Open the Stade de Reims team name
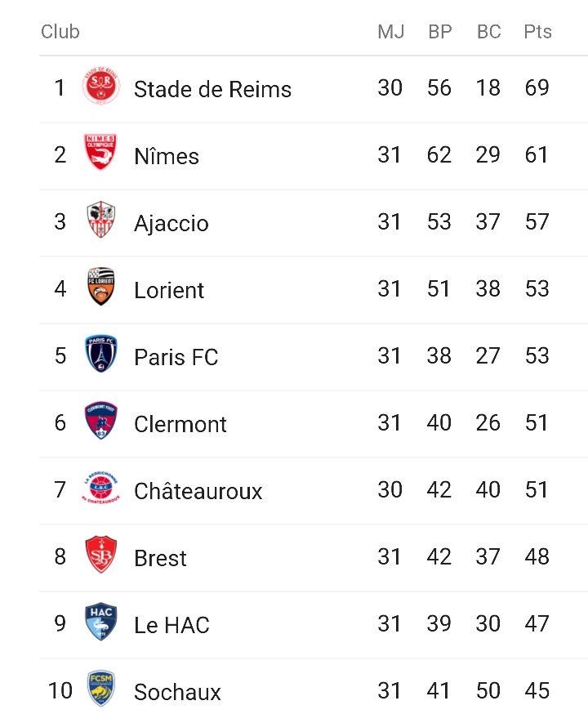 point(212,89)
